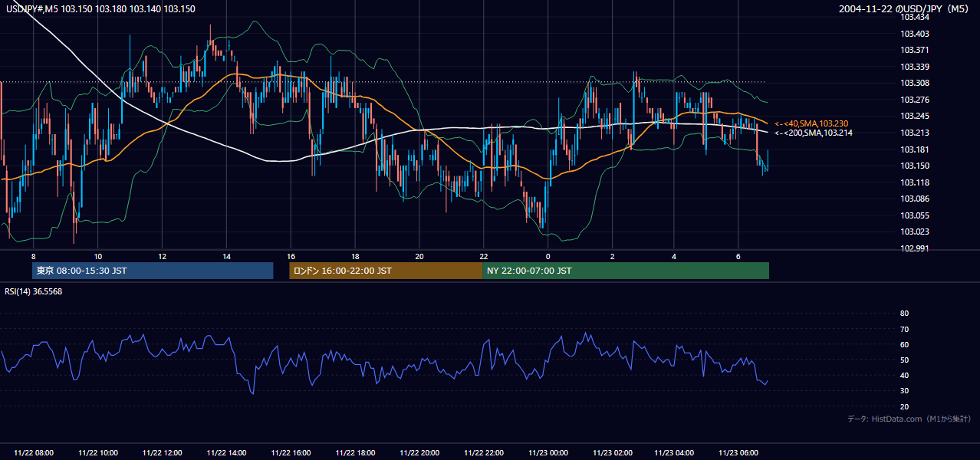Viewport: 980px width, 460px height.
Task: Click the 11/22 18:00 time label
Action: coord(355,453)
